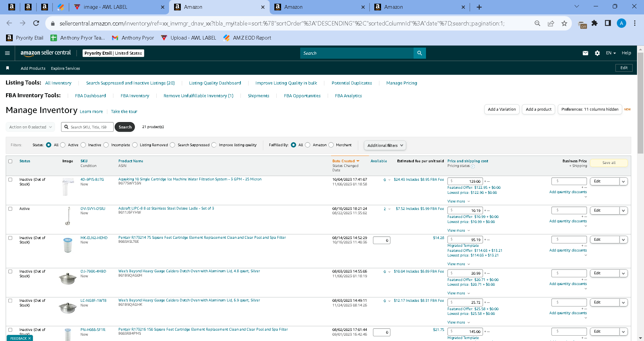This screenshot has width=644, height=341.
Task: Click the zoom magnifier icon in address bar
Action: [x=537, y=23]
